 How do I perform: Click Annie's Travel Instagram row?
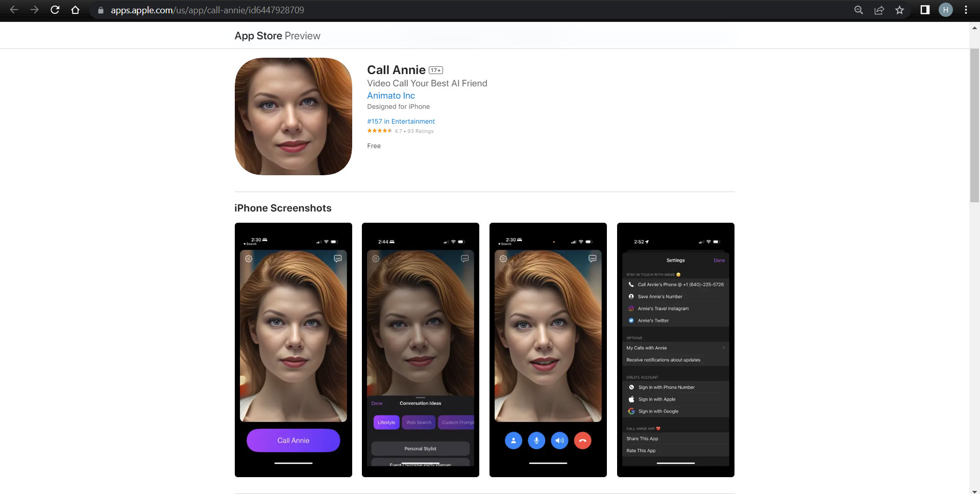pos(675,309)
